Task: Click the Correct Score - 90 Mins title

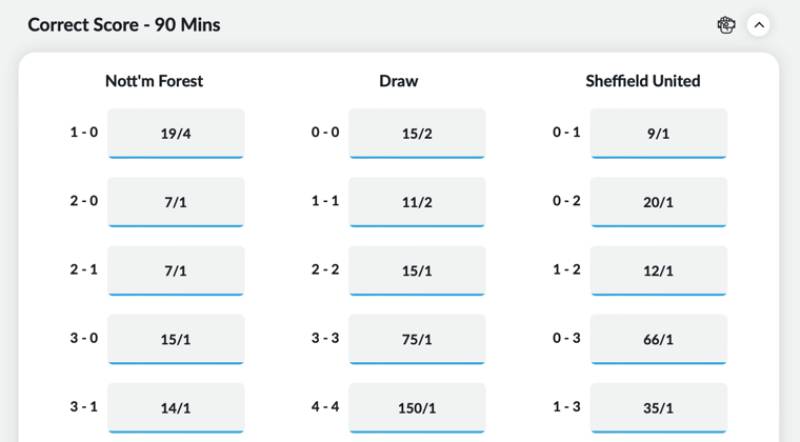Action: click(x=124, y=25)
